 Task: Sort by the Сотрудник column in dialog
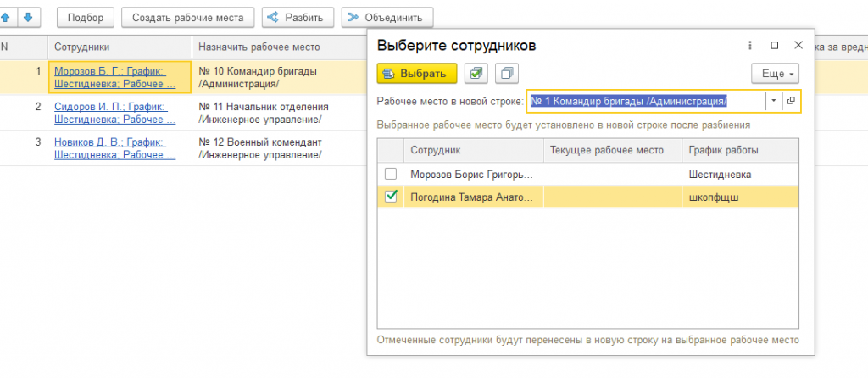coord(474,150)
